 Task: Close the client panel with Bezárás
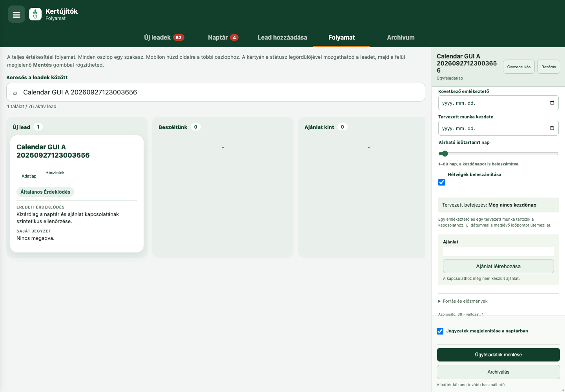point(549,67)
